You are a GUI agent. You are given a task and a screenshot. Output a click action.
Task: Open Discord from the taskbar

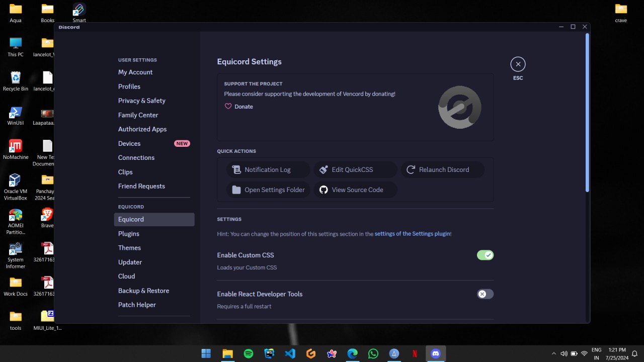(436, 353)
